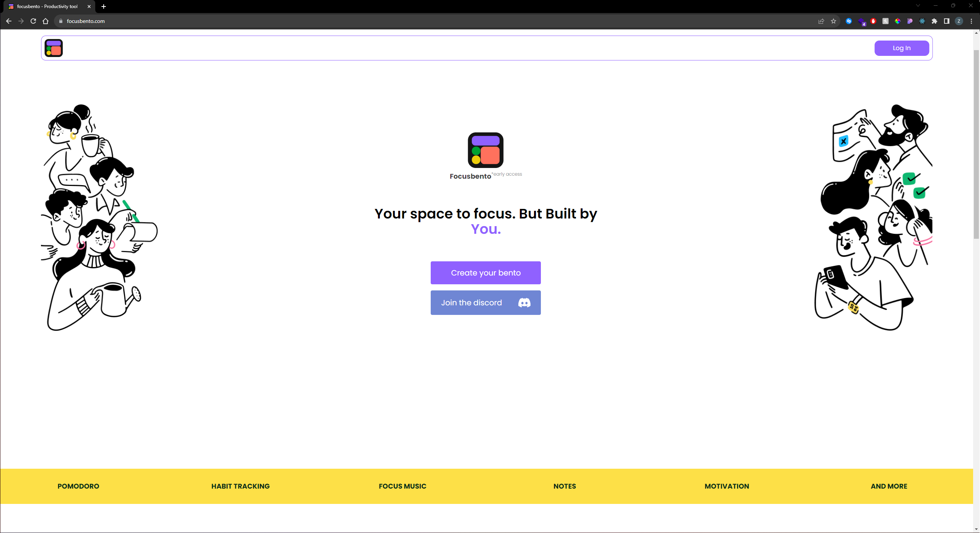Select FOCUS MUSIC in the yellow banner
The width and height of the screenshot is (980, 533).
[402, 486]
